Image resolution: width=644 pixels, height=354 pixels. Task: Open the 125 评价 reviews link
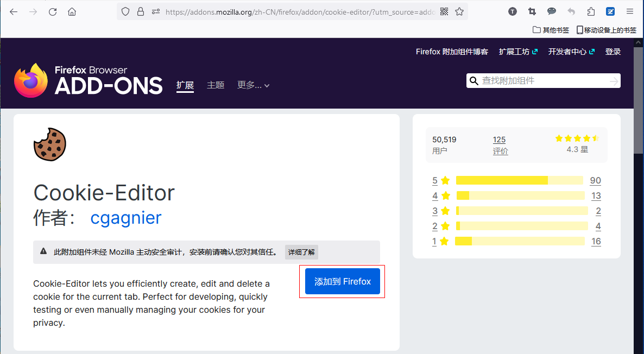[x=500, y=145]
